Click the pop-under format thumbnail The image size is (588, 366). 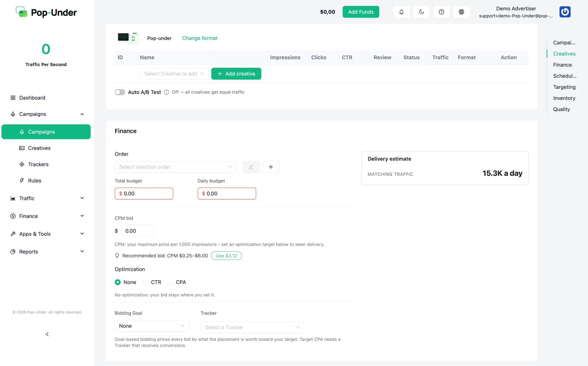(x=128, y=38)
